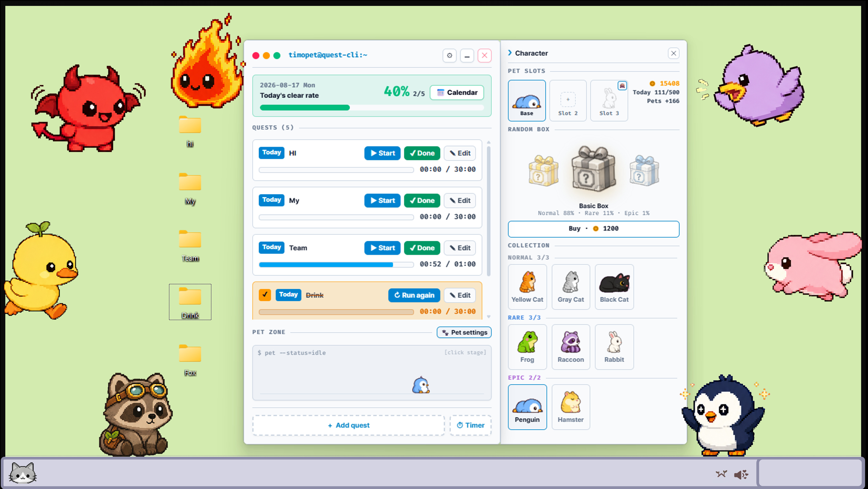Image resolution: width=868 pixels, height=489 pixels.
Task: Click the Team quest progress bar
Action: point(336,265)
